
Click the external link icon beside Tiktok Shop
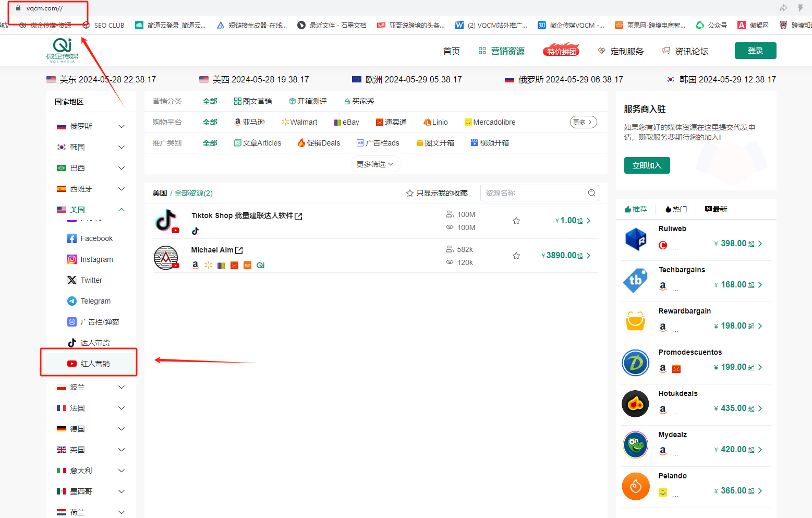point(298,216)
